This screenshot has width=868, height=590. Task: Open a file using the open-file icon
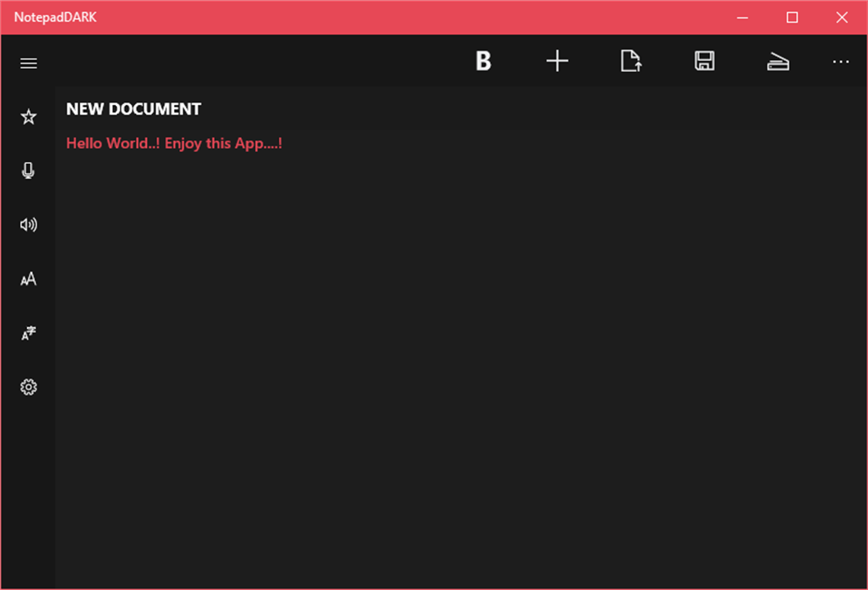(630, 61)
